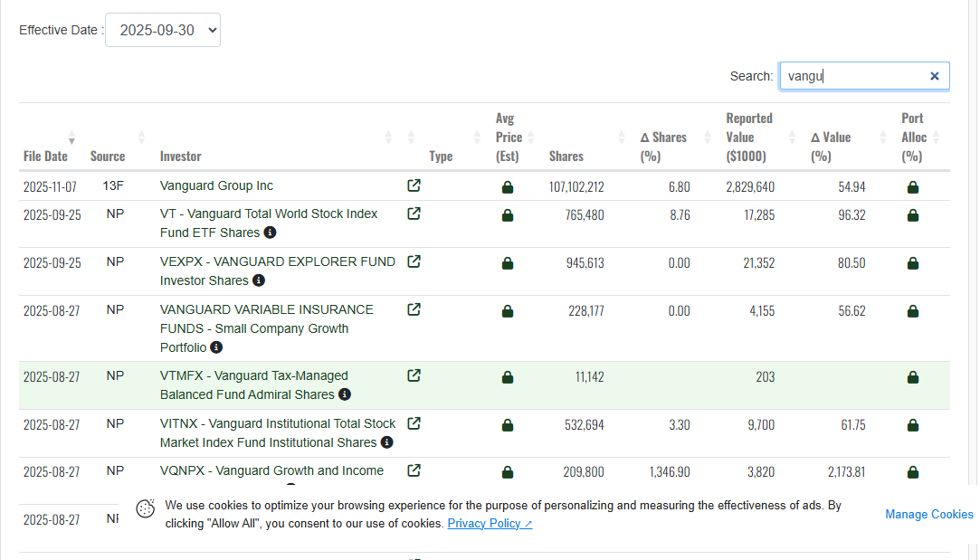Viewport: 980px width, 560px height.
Task: Open VT - Vanguard Total World Stock link
Action: [269, 223]
